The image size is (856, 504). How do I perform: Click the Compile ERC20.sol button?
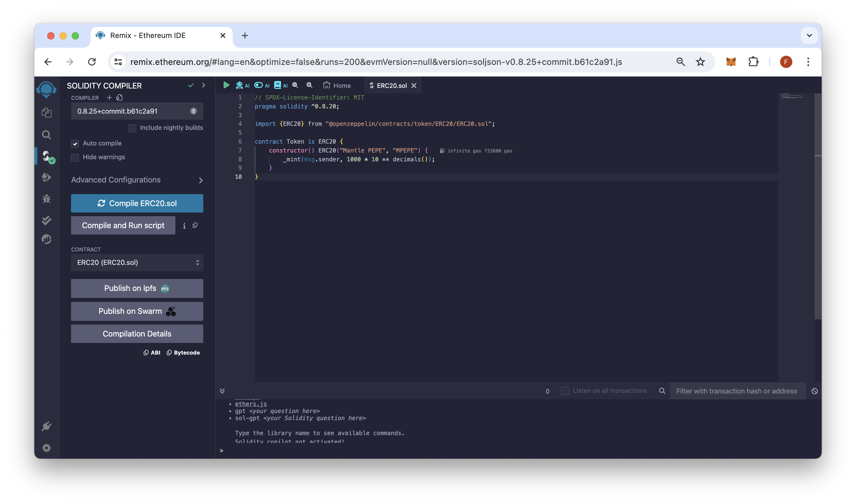tap(137, 203)
